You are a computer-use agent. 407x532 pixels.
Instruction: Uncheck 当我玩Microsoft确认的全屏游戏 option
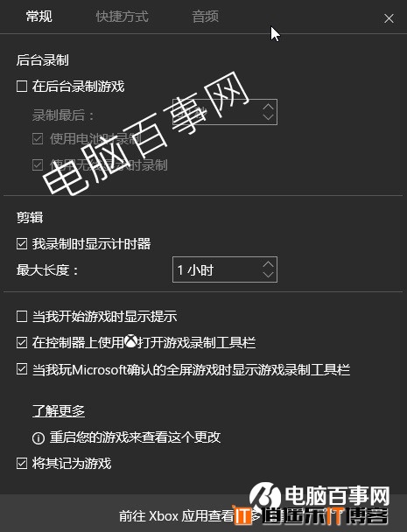tap(22, 369)
